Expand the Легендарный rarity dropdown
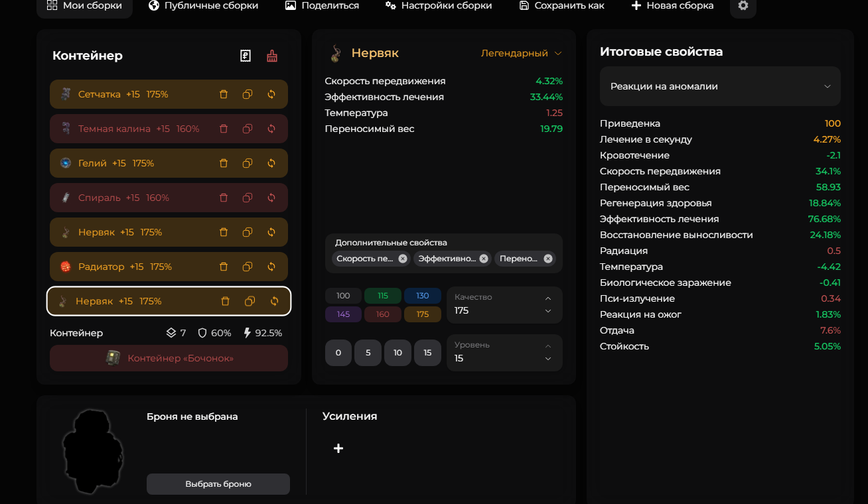The height and width of the screenshot is (504, 868). coord(521,53)
